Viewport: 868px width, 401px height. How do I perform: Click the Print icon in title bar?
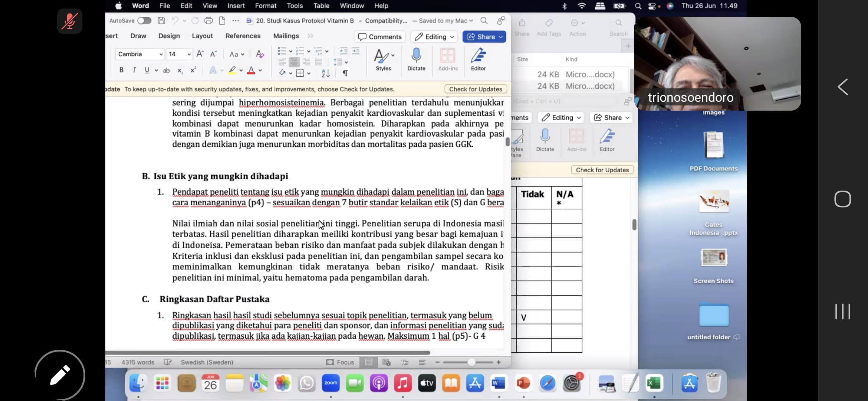208,20
